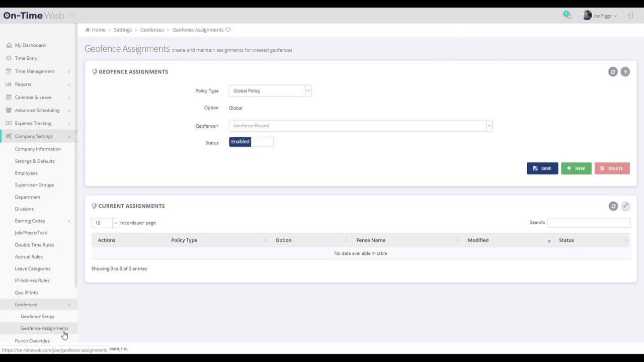This screenshot has width=644, height=362.
Task: Click the My Dashboard home icon
Action: pos(9,45)
